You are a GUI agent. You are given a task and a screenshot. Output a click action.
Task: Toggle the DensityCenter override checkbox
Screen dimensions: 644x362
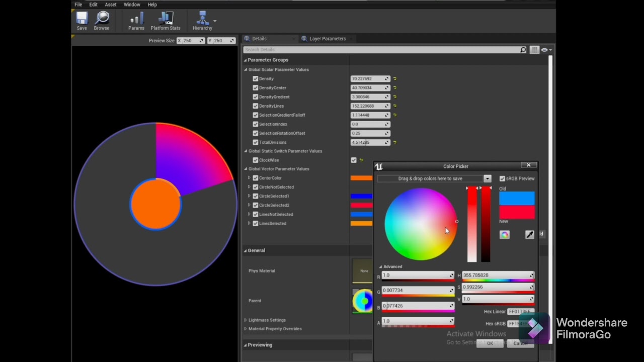tap(256, 87)
